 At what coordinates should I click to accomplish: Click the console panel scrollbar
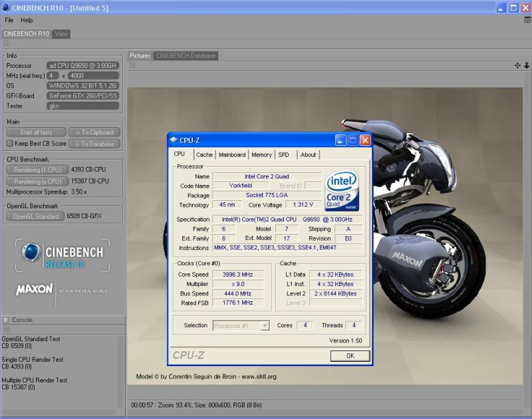coord(121,372)
